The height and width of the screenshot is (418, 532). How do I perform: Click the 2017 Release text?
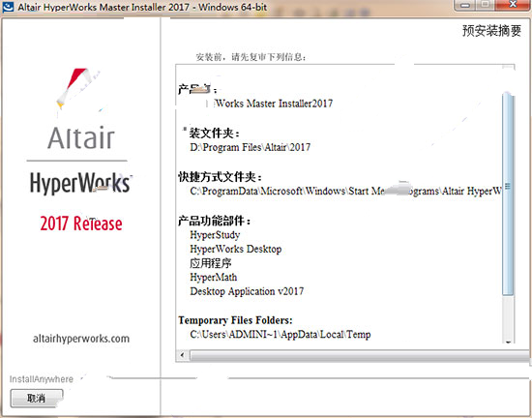pyautogui.click(x=81, y=224)
